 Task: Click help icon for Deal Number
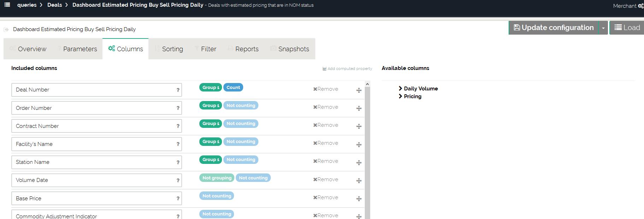(x=178, y=90)
